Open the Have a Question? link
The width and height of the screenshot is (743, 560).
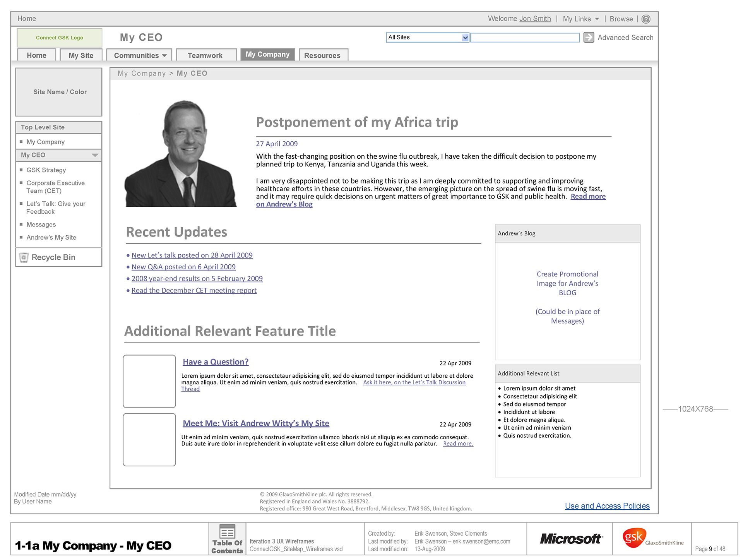[216, 362]
